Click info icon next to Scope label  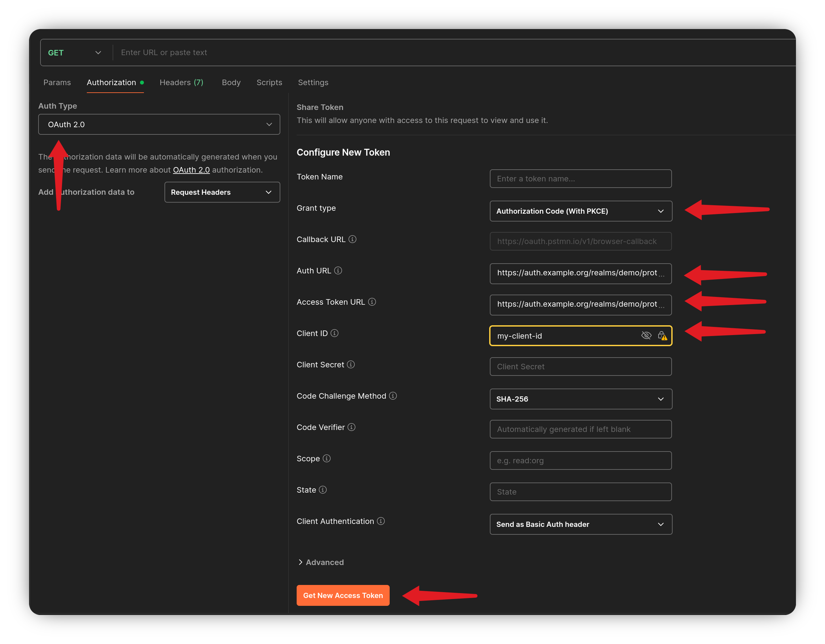point(326,459)
